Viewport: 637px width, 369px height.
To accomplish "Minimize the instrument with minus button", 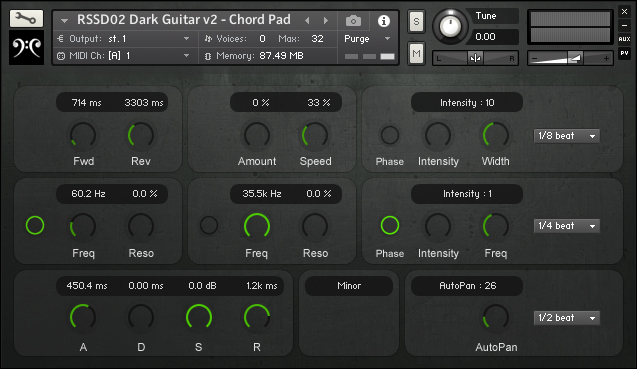I will coord(624,26).
